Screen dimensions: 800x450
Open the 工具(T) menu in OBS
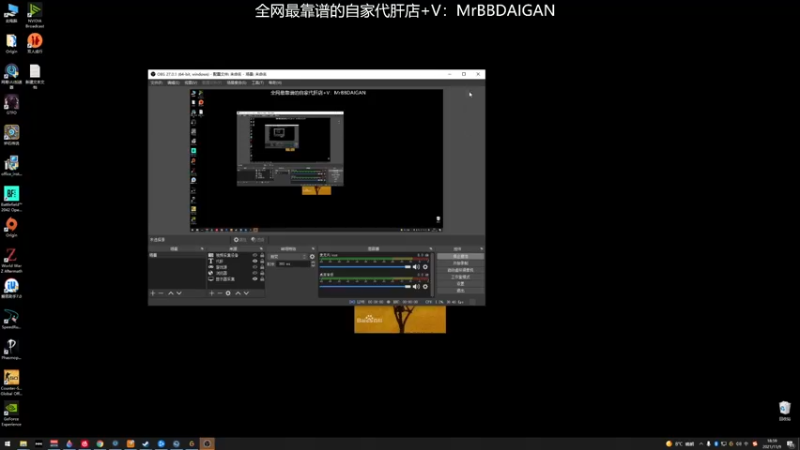tap(258, 83)
